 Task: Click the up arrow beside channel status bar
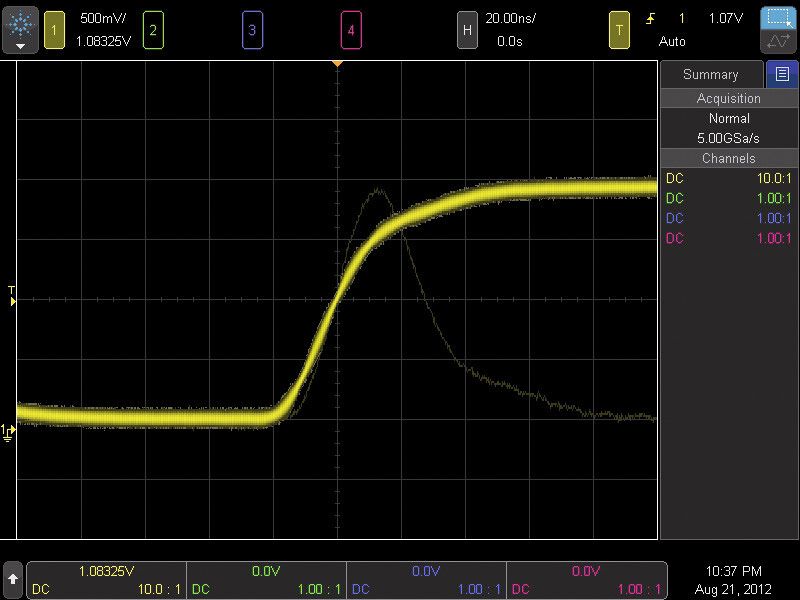13,579
